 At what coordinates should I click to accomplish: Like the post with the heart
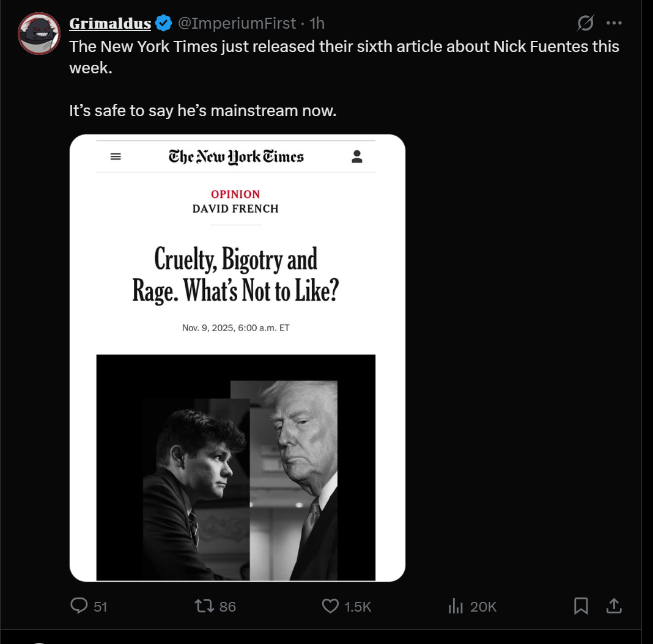point(330,606)
